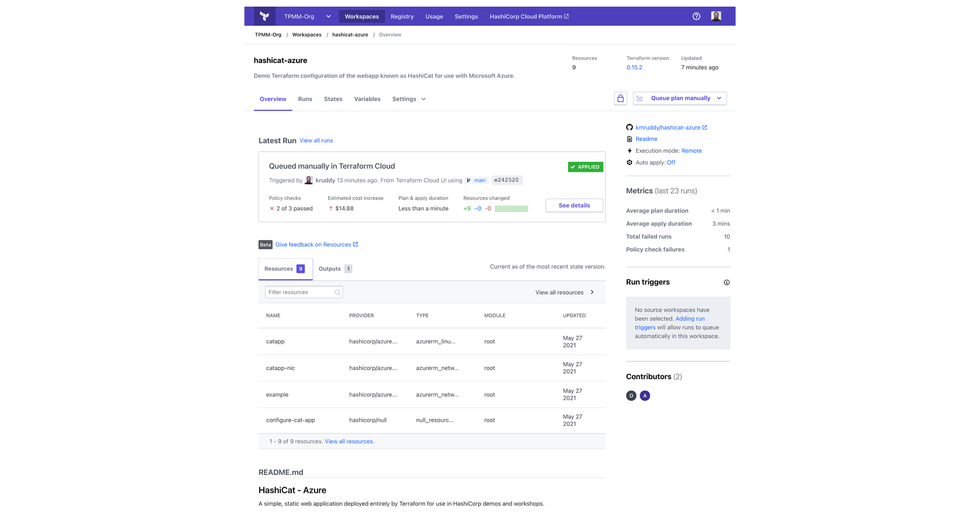The width and height of the screenshot is (980, 520).
Task: Click the See details button
Action: pyautogui.click(x=574, y=205)
